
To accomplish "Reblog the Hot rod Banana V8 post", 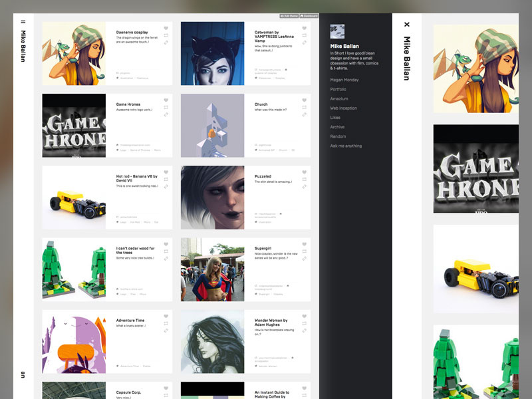I will (166, 179).
